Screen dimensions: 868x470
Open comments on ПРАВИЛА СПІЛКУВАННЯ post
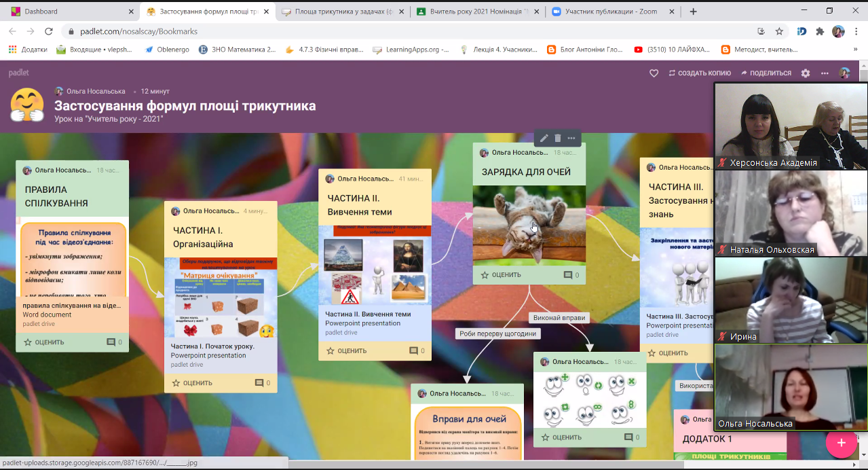115,342
